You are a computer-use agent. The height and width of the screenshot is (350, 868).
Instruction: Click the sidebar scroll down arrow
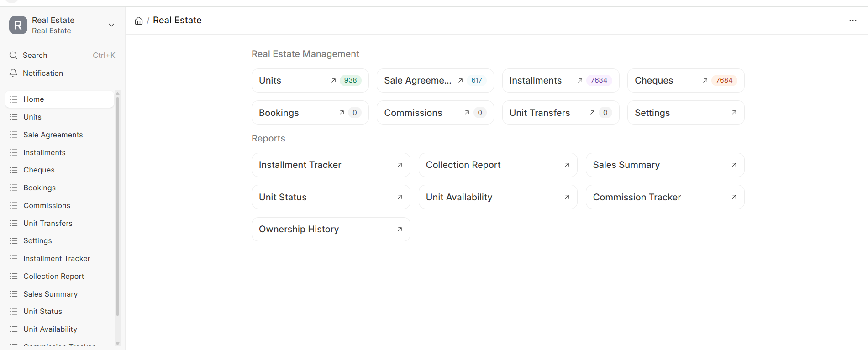(x=117, y=344)
